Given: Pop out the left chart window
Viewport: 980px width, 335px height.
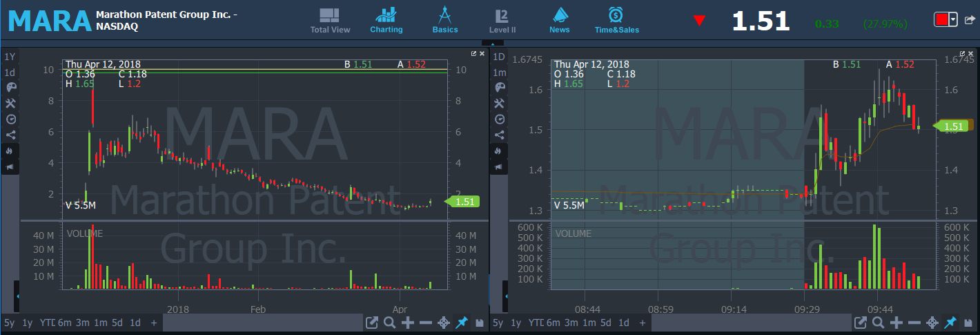Looking at the screenshot, I should (474, 53).
